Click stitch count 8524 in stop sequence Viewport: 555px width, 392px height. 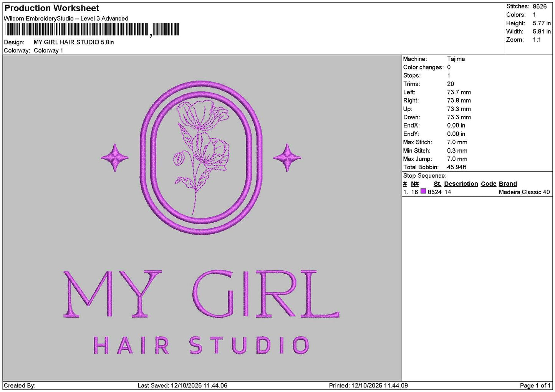(x=435, y=192)
